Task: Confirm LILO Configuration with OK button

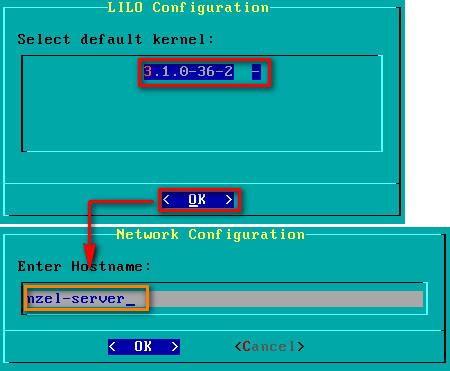Action: (198, 200)
